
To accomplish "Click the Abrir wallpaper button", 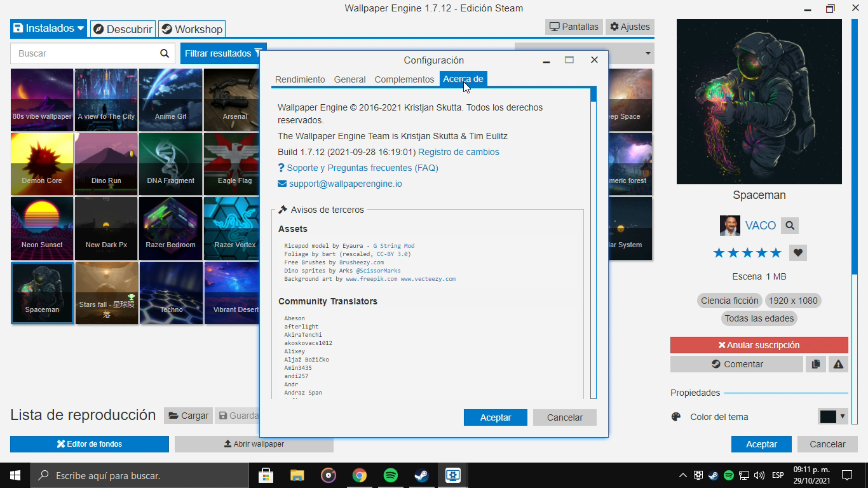I will pos(254,444).
